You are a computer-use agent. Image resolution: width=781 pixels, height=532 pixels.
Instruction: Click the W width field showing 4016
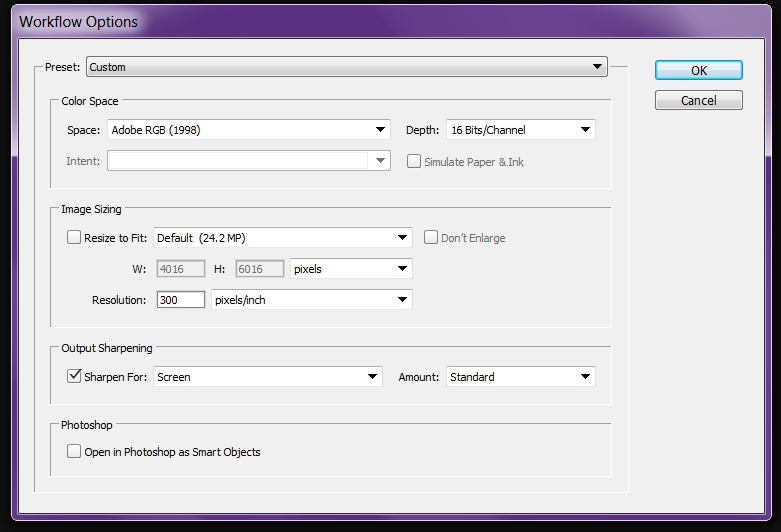coord(181,269)
